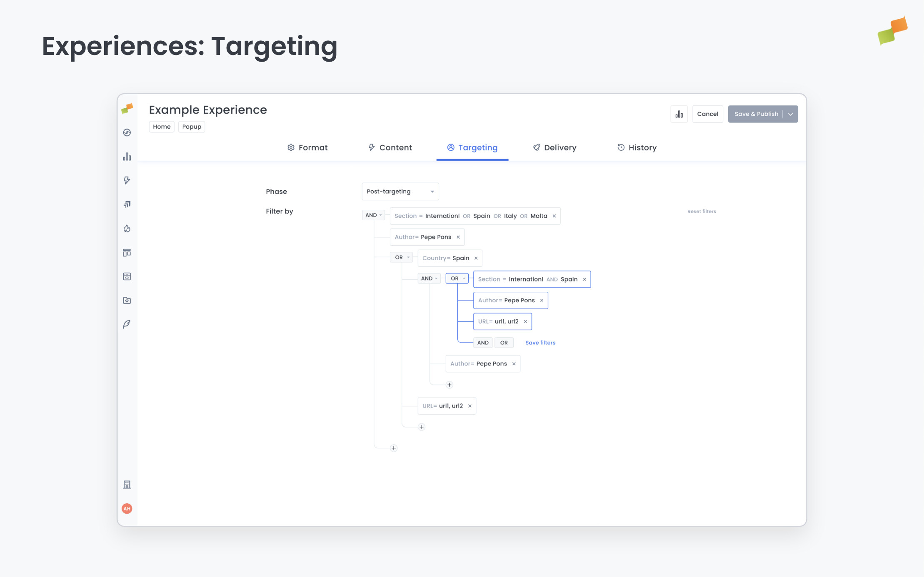Expand the Save & Publish options chevron
924x577 pixels.
(x=790, y=114)
